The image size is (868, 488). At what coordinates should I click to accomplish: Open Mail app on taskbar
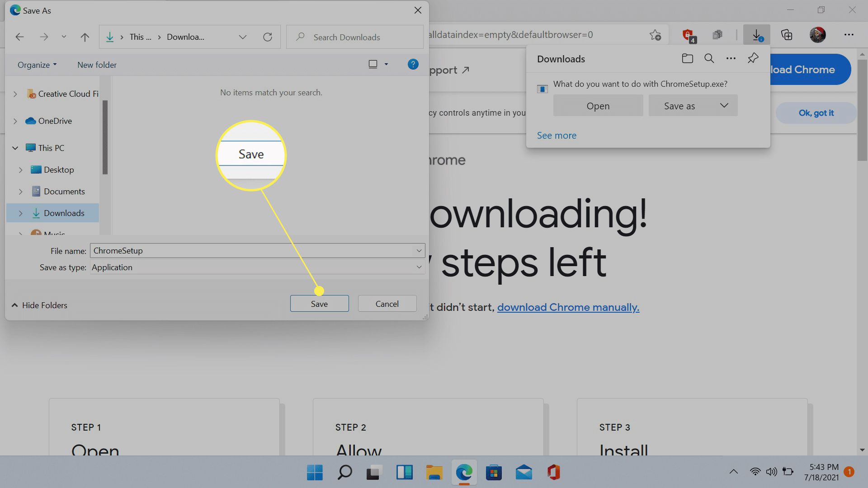coord(524,473)
